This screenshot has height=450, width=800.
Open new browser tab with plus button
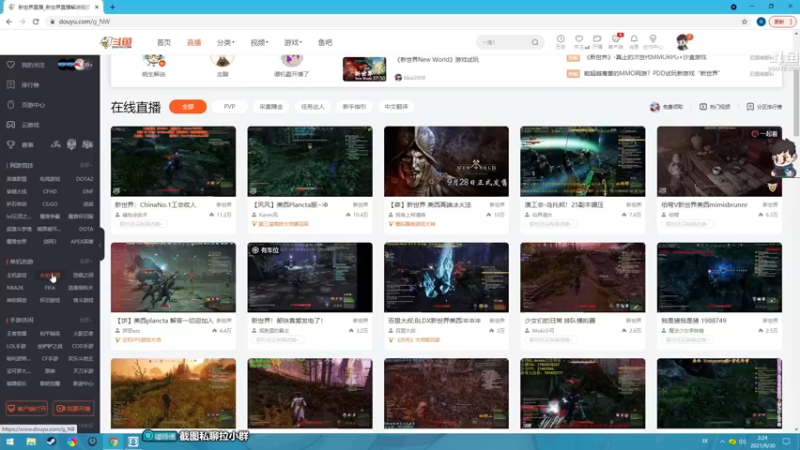click(112, 7)
